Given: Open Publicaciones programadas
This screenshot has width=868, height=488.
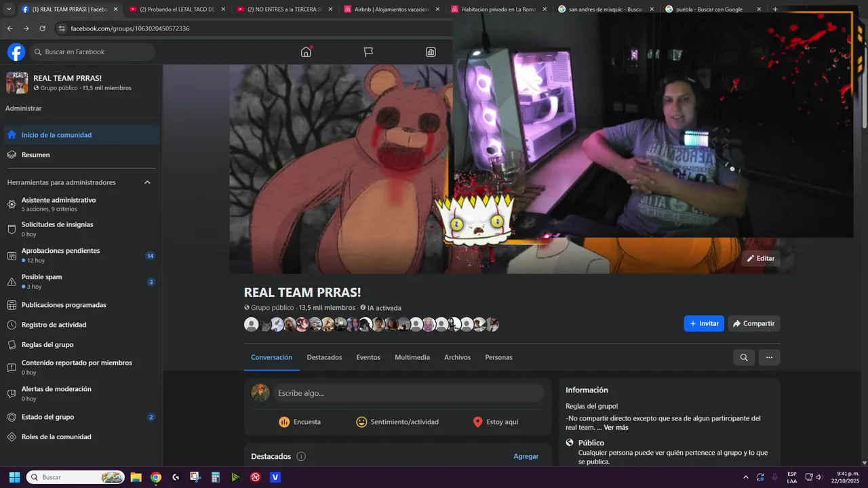Looking at the screenshot, I should point(81,305).
